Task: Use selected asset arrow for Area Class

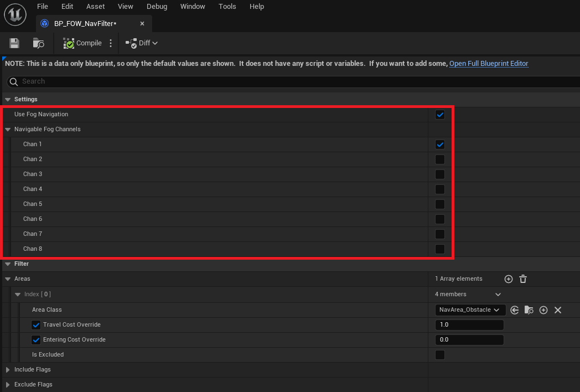Action: (x=515, y=310)
